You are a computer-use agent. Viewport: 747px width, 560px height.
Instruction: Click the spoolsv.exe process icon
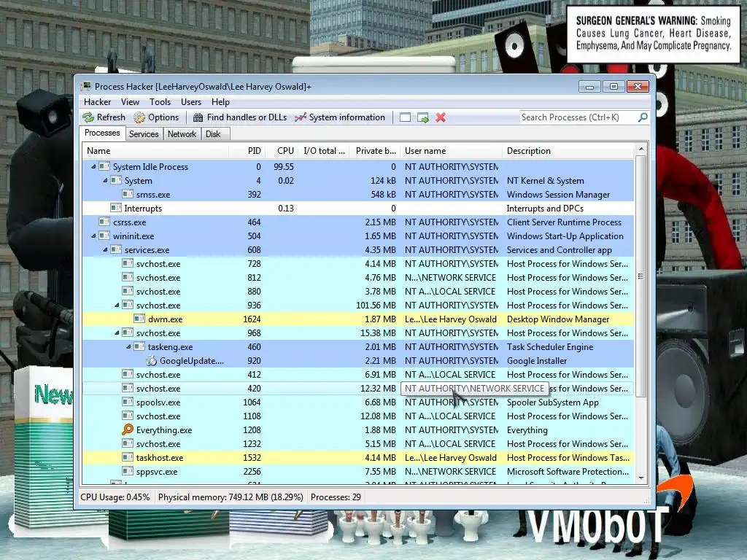pos(127,402)
